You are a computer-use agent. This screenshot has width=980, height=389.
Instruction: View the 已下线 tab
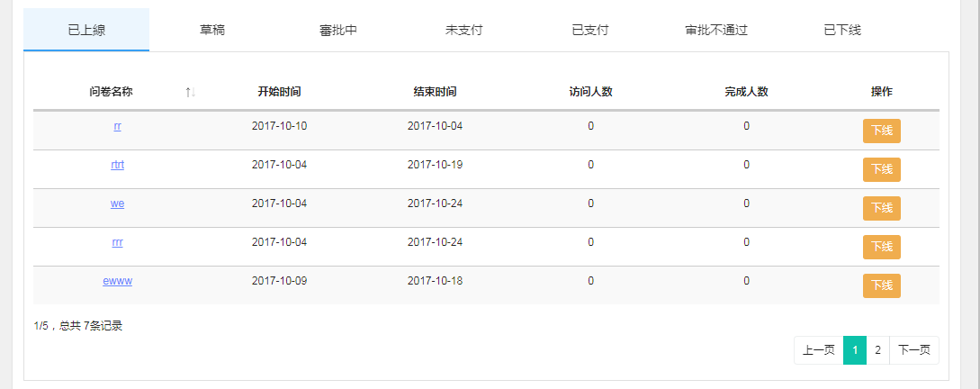tap(842, 30)
